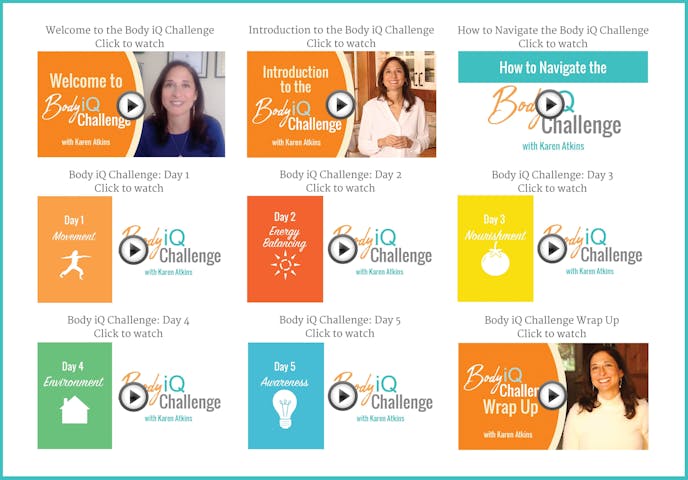Play the Day 4 Environment video

pos(133,396)
